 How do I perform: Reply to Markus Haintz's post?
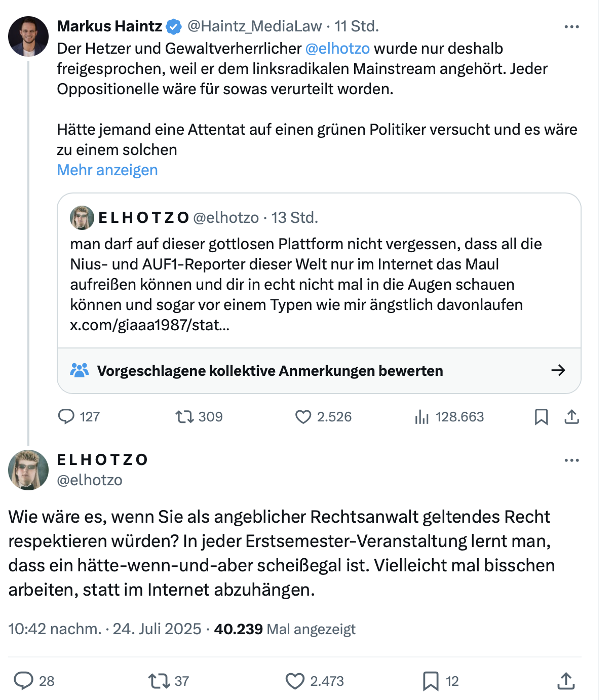[66, 417]
